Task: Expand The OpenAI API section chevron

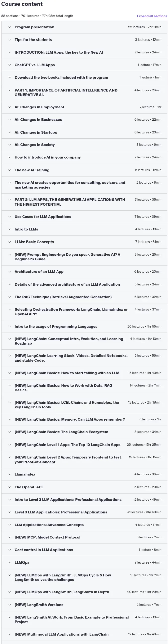Action: pos(10,487)
